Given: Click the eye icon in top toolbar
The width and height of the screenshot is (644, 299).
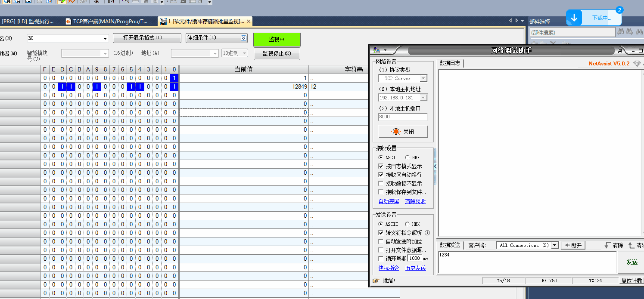Looking at the screenshot, I should 96,2.
